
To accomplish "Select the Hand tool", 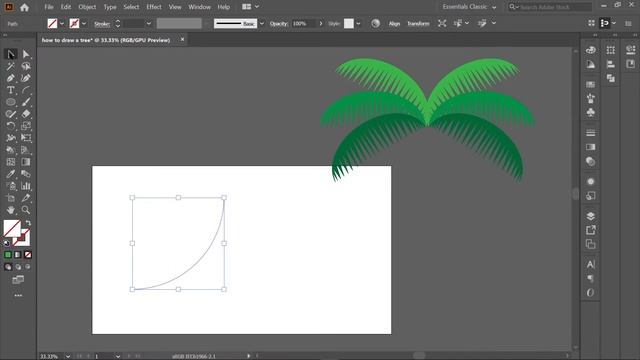I will 11,210.
